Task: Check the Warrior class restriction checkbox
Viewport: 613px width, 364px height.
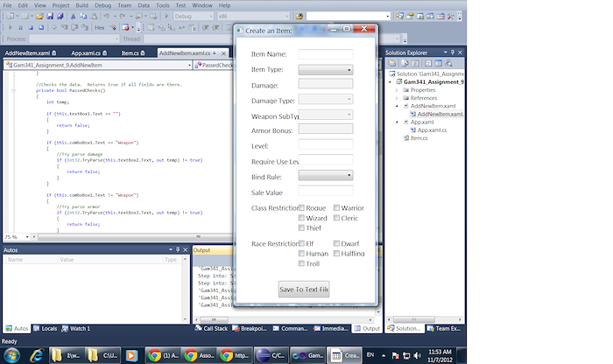Action: tap(336, 207)
